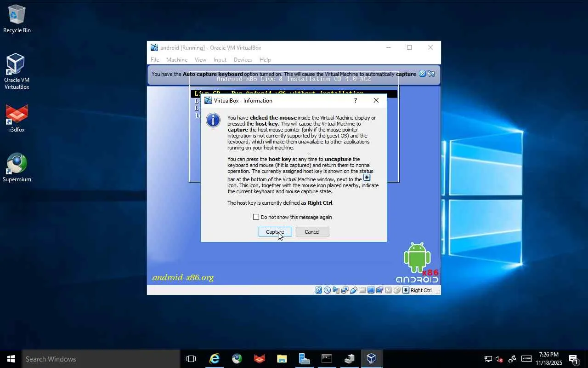Click the screen-and-window icon after the display icon
This screenshot has height=368, width=588.
pos(380,290)
